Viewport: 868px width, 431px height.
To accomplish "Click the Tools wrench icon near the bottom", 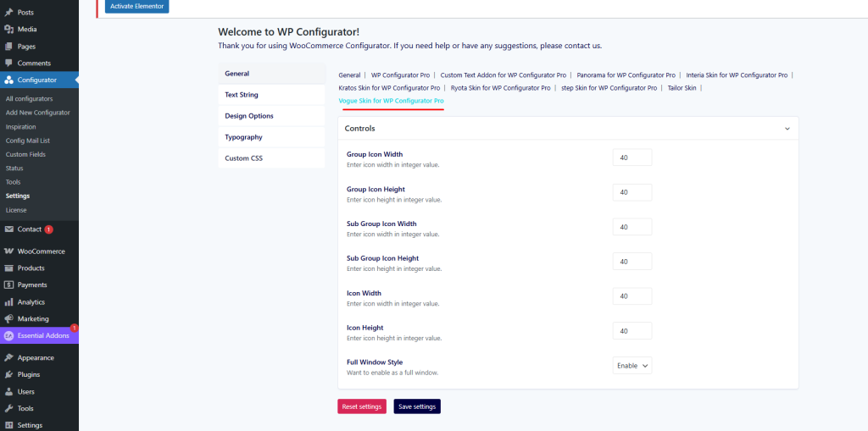I will coord(8,408).
